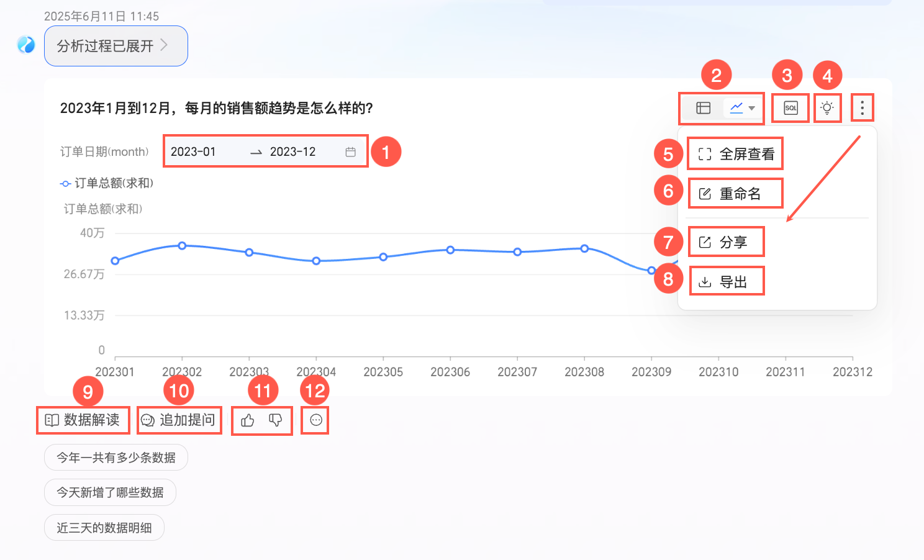
Task: Select suggestion 今天新增了哪些数据
Action: click(110, 492)
